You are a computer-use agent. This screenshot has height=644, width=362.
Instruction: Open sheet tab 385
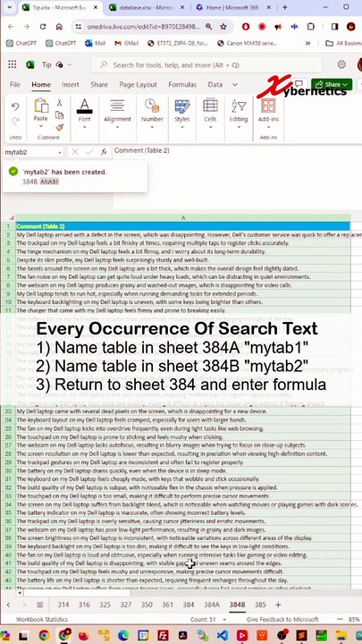pyautogui.click(x=260, y=605)
